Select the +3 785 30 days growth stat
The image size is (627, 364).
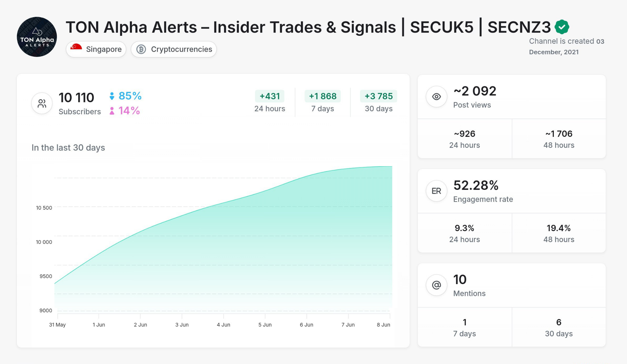tap(378, 102)
